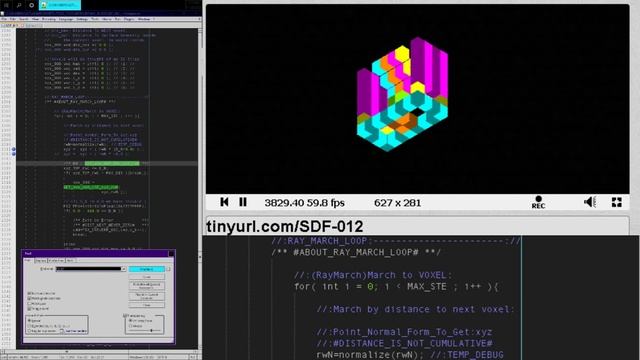Open the Settings menu in Notepad++
The image size is (640, 360).
tap(82, 19)
